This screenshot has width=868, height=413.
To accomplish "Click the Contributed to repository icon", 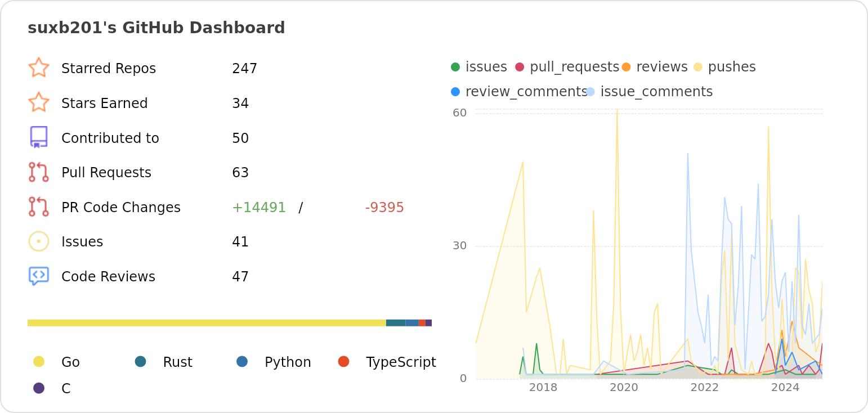I will [x=39, y=137].
